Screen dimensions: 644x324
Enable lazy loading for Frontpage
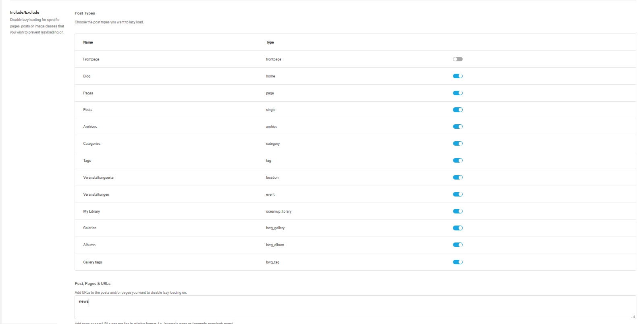pyautogui.click(x=457, y=59)
